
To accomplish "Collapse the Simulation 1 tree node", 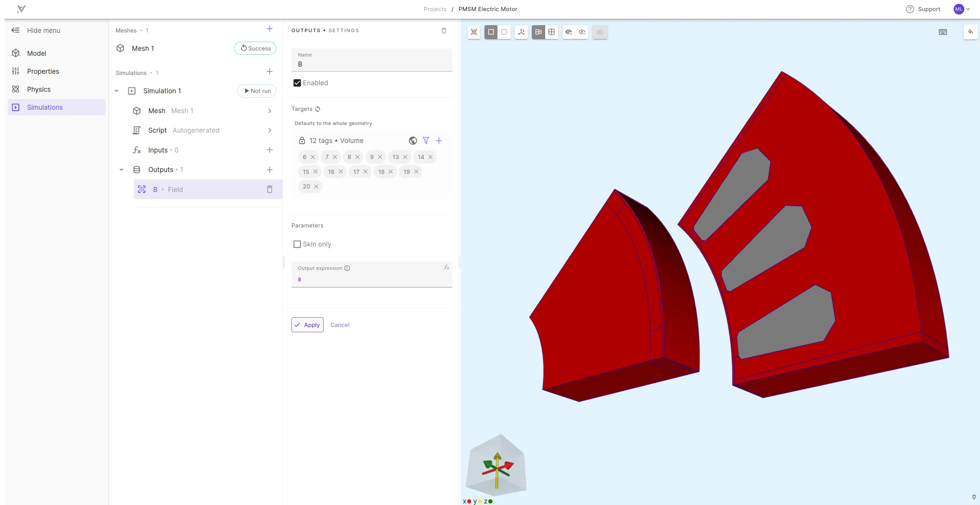I will tap(117, 91).
